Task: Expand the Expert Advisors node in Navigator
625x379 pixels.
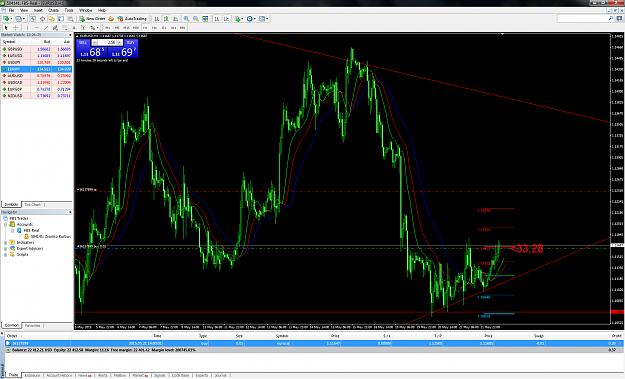Action: click(6, 248)
